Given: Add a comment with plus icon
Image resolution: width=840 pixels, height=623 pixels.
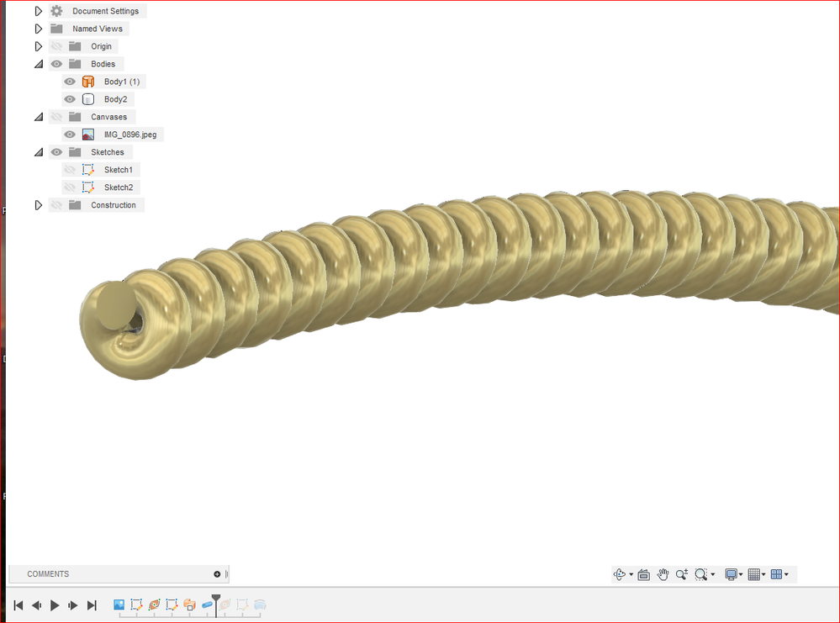Looking at the screenshot, I should (x=217, y=573).
